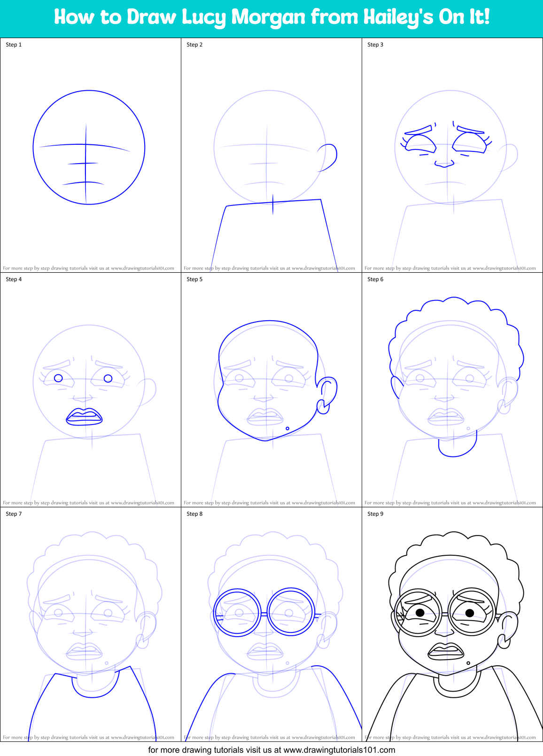Select the Step 5 face outline drawing

pos(277,381)
